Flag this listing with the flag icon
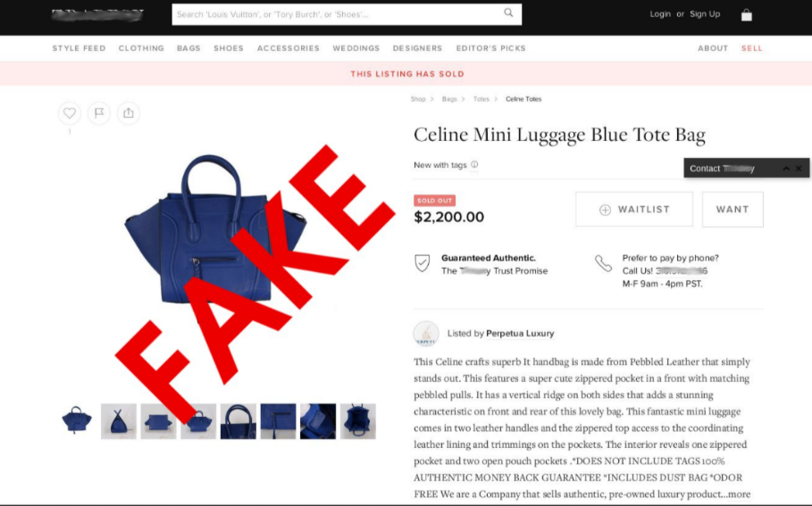The width and height of the screenshot is (812, 506). point(99,112)
